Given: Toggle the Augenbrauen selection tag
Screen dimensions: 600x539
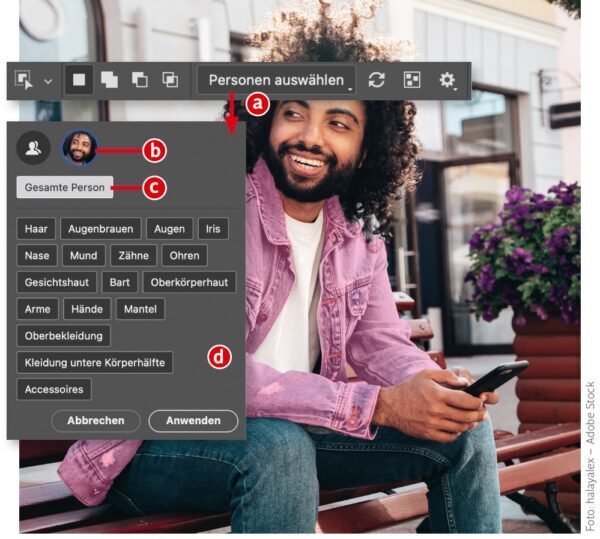Looking at the screenshot, I should coord(101,229).
